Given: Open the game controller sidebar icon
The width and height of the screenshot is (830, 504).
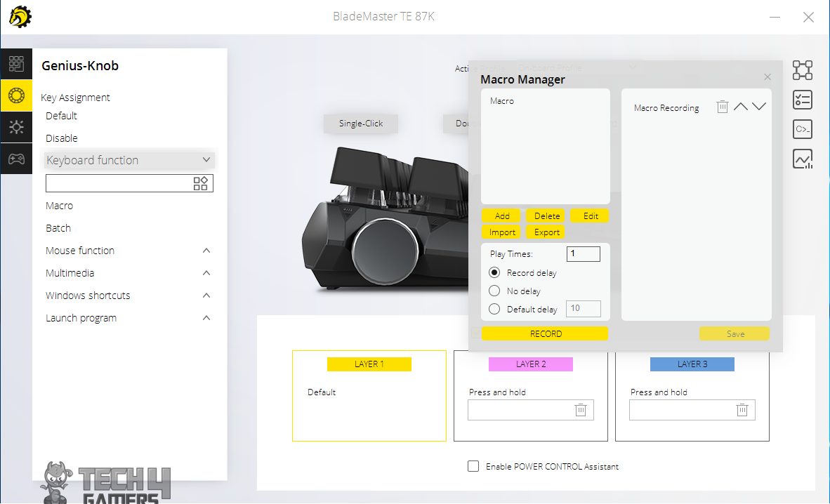Looking at the screenshot, I should coord(16,159).
